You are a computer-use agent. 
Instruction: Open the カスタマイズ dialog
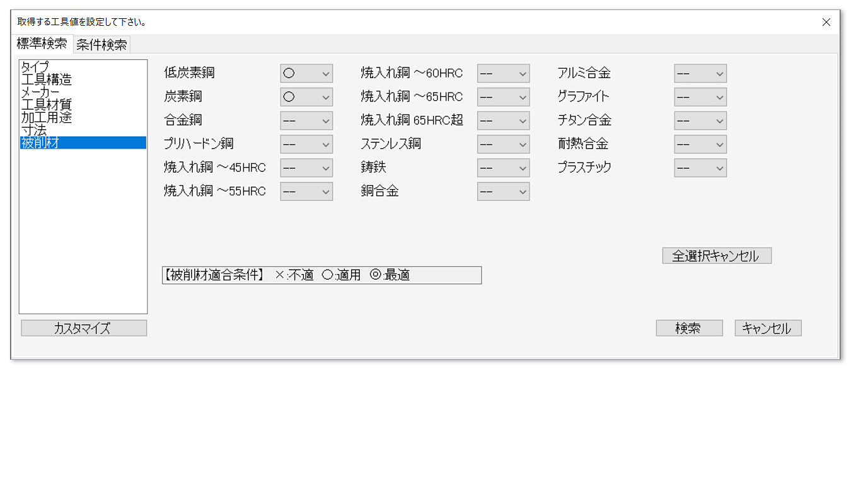point(83,328)
